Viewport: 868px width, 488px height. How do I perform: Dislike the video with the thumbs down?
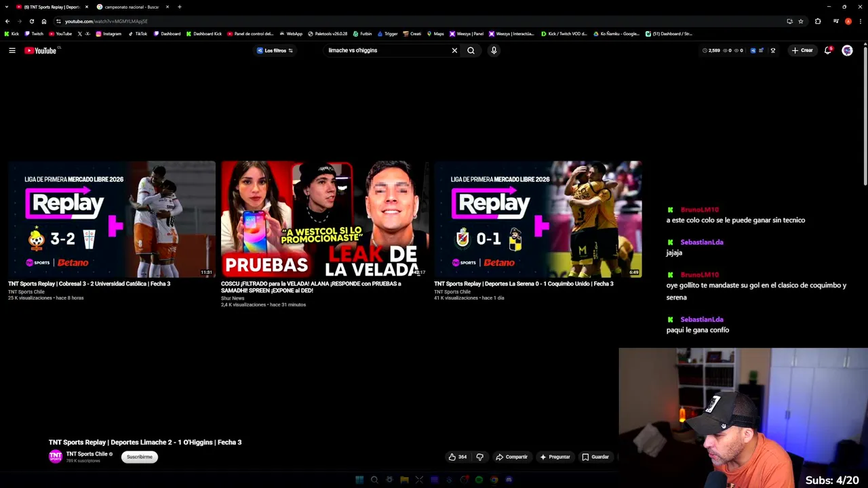(x=479, y=457)
